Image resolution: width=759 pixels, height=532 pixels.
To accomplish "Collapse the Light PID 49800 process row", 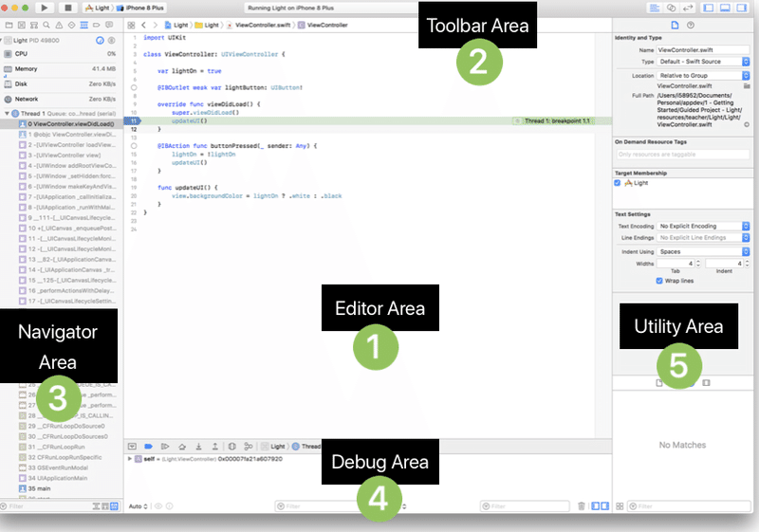I will coord(2,41).
